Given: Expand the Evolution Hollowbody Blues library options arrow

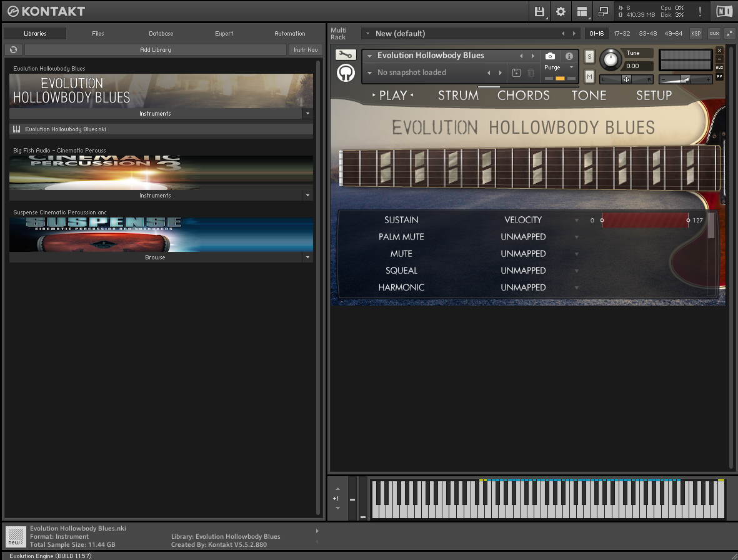Looking at the screenshot, I should pos(308,113).
